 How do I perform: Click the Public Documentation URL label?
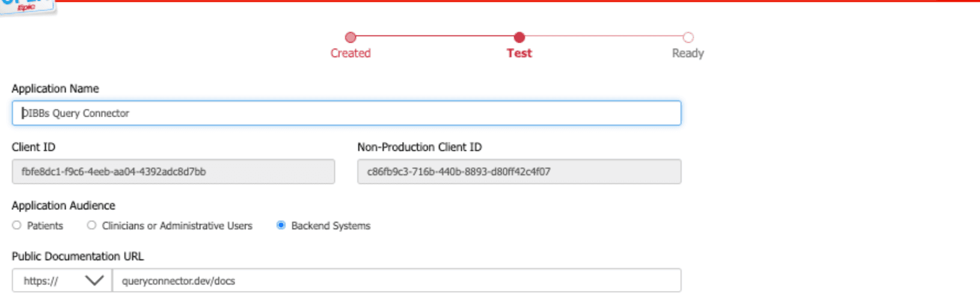(78, 256)
